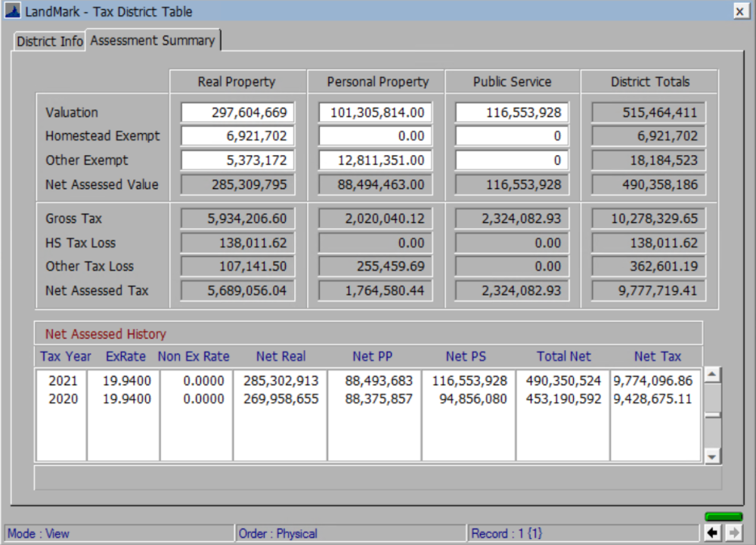756x545 pixels.
Task: Click the LandMark app icon in title bar
Action: pos(12,11)
